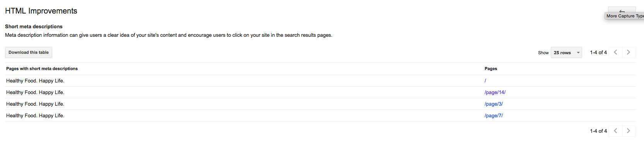Click the bottom previous-page chevron

click(x=615, y=131)
